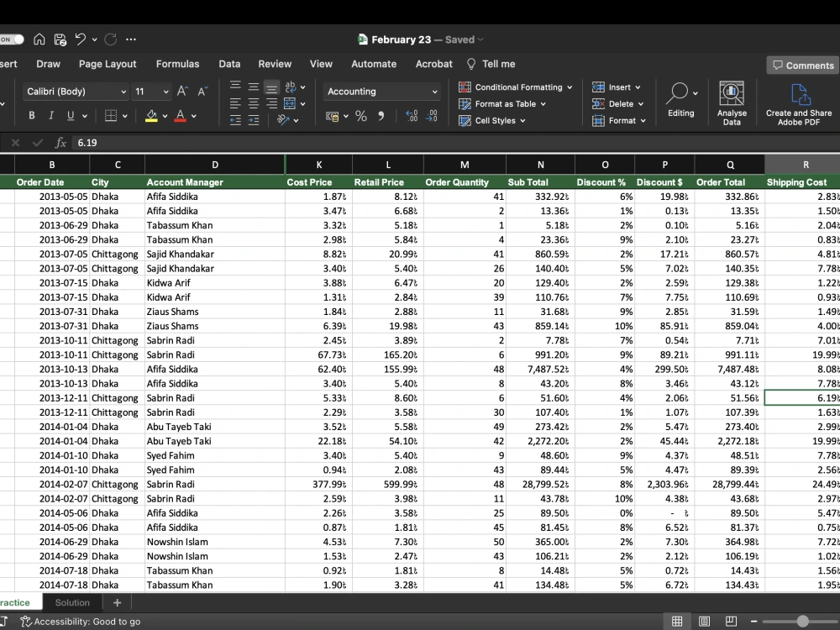Open the Formulas ribbon tab

[x=177, y=64]
